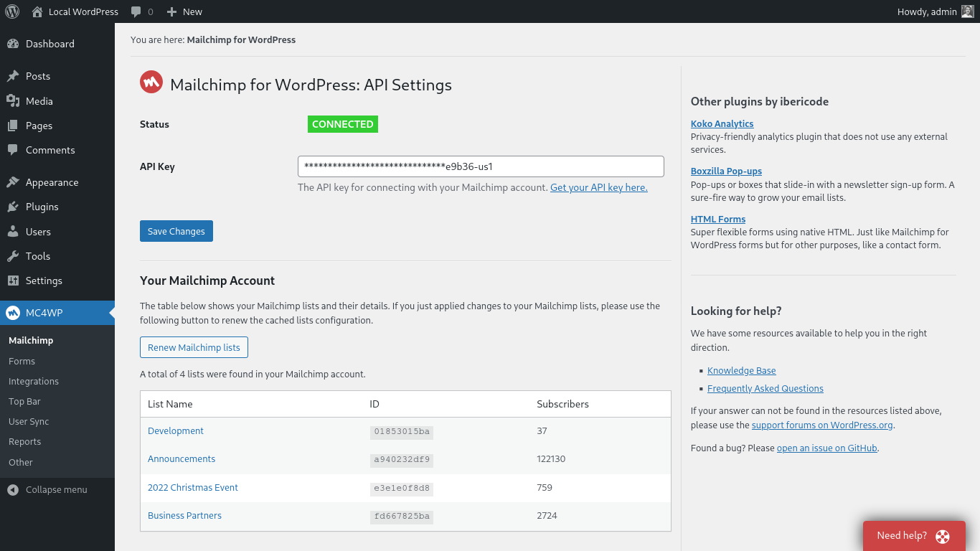
Task: Click the Plugins plug icon
Action: click(x=13, y=207)
